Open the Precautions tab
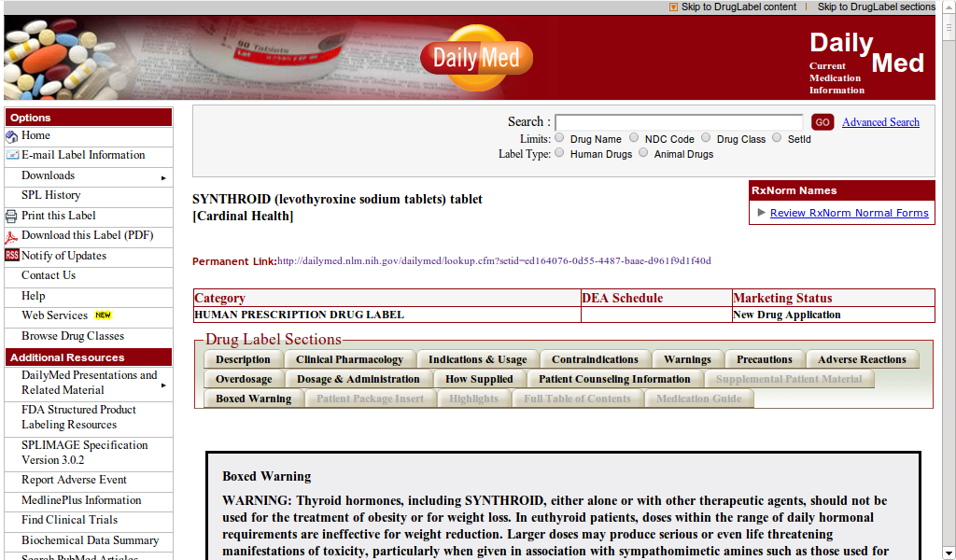 coord(765,359)
